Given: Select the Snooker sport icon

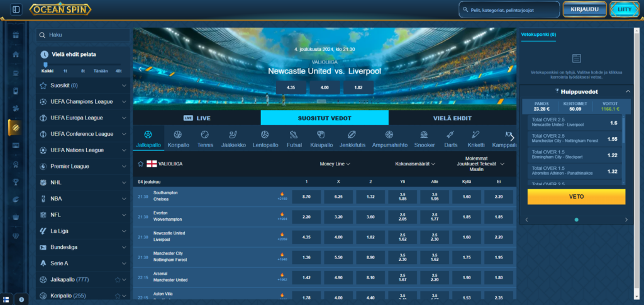Looking at the screenshot, I should tap(425, 139).
